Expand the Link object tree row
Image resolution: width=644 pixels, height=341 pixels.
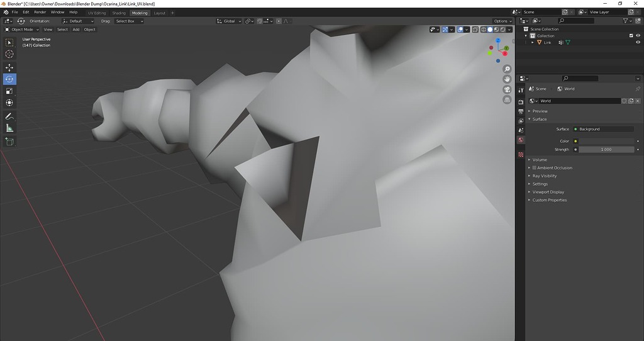coord(533,42)
